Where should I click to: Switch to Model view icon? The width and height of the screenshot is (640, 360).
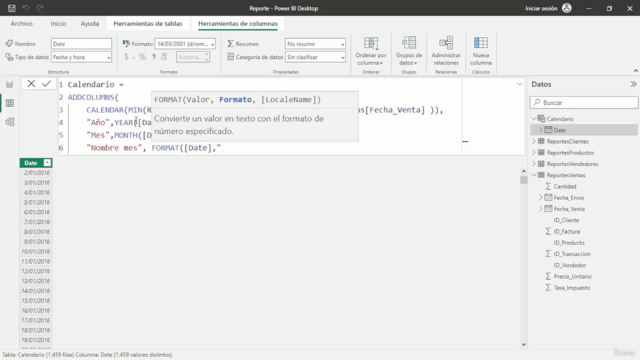[x=10, y=122]
